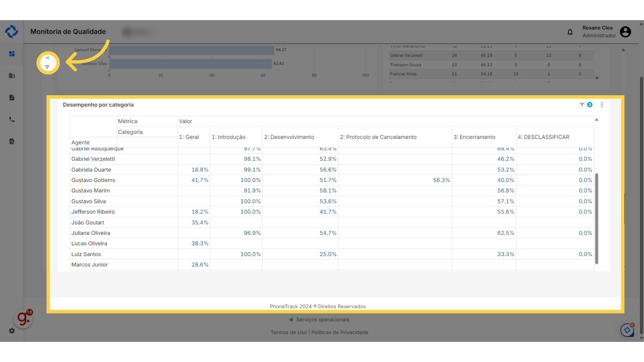Image resolution: width=644 pixels, height=362 pixels.
Task: Select the Lucas Oliveira row name
Action: [x=89, y=243]
